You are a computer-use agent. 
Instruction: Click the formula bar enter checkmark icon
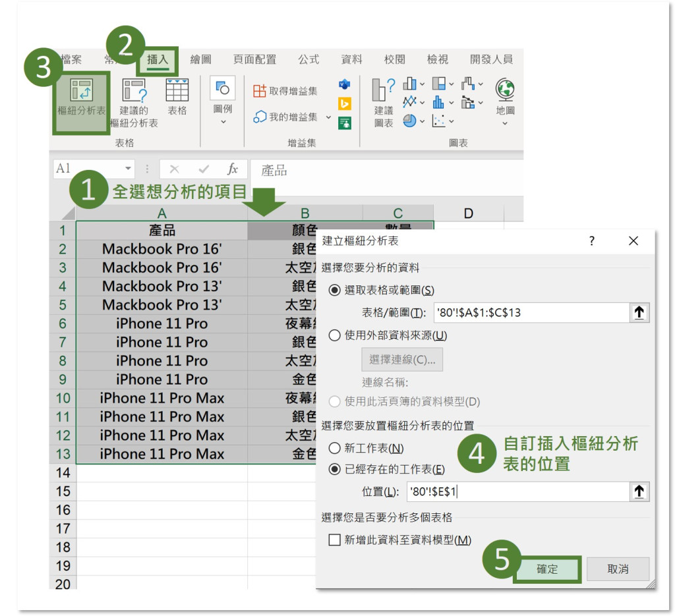204,169
